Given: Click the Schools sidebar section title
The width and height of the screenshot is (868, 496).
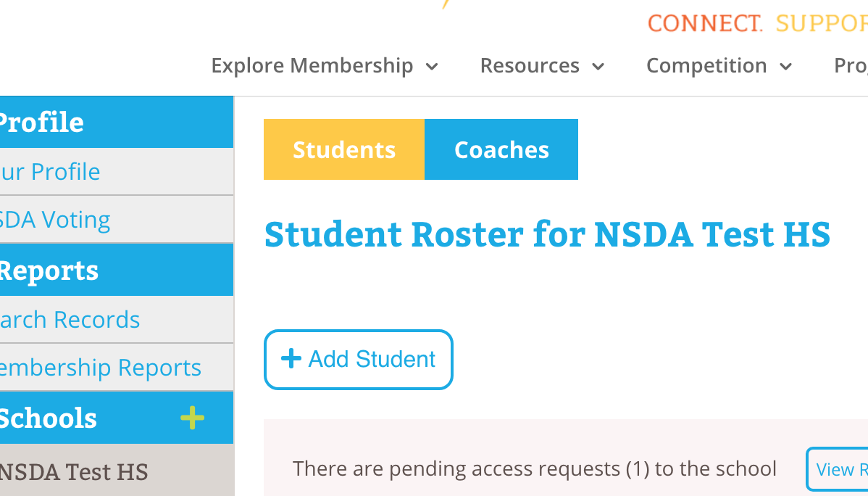Looking at the screenshot, I should pyautogui.click(x=48, y=418).
